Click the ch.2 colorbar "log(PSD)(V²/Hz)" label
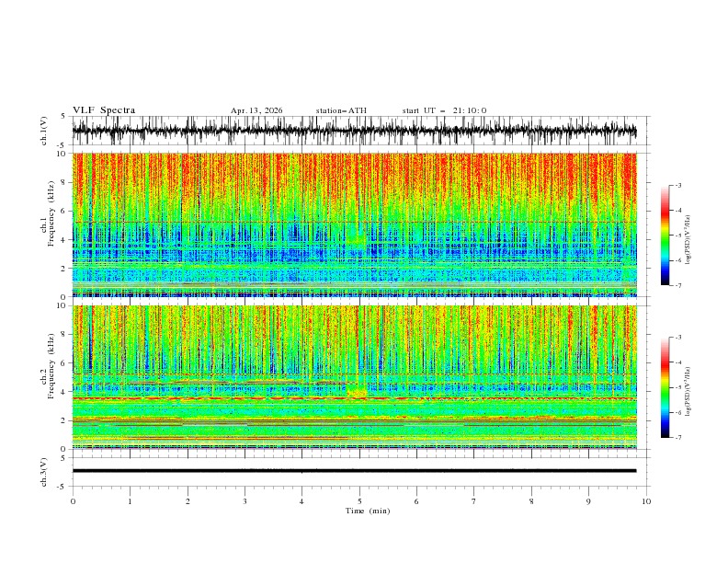This screenshot has height=563, width=728. [x=688, y=392]
